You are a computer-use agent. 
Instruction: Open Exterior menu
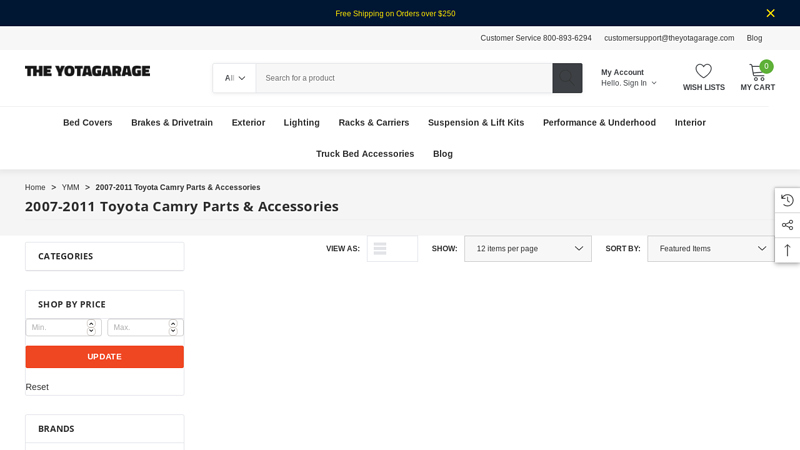coord(248,122)
